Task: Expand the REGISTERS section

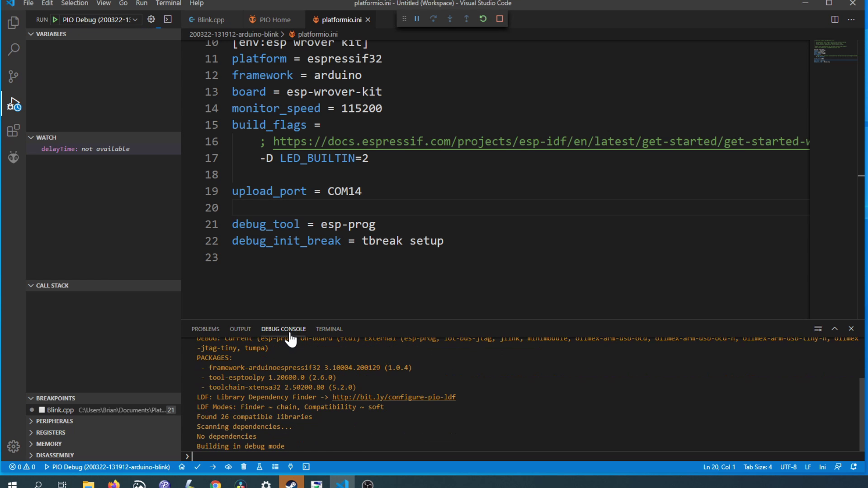Action: pyautogui.click(x=104, y=432)
